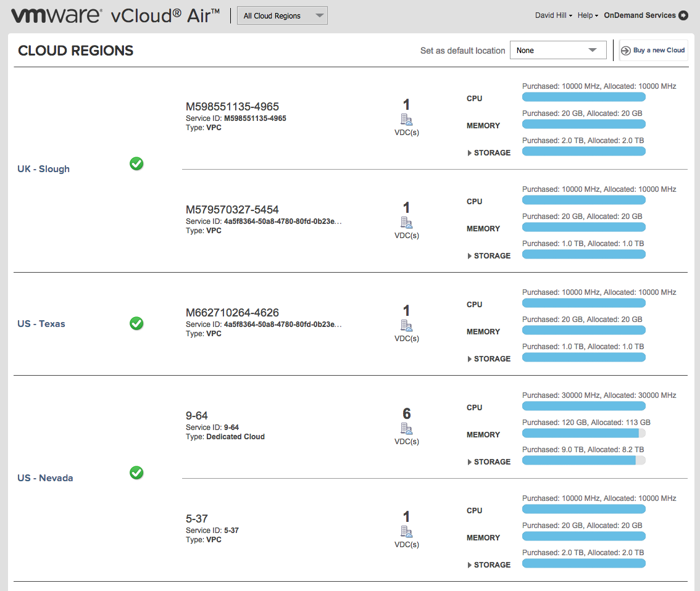Click the VDC icon for service 5-37
The height and width of the screenshot is (591, 700).
click(x=406, y=532)
